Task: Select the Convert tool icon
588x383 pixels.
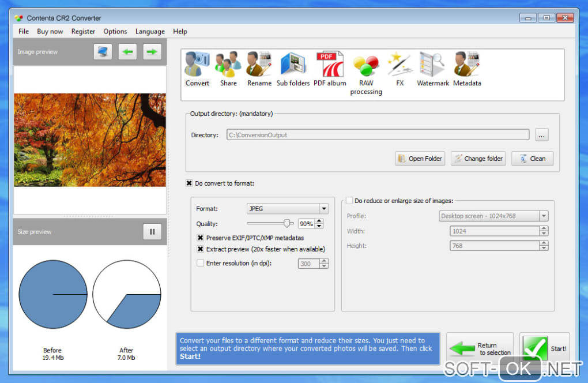Action: click(197, 69)
